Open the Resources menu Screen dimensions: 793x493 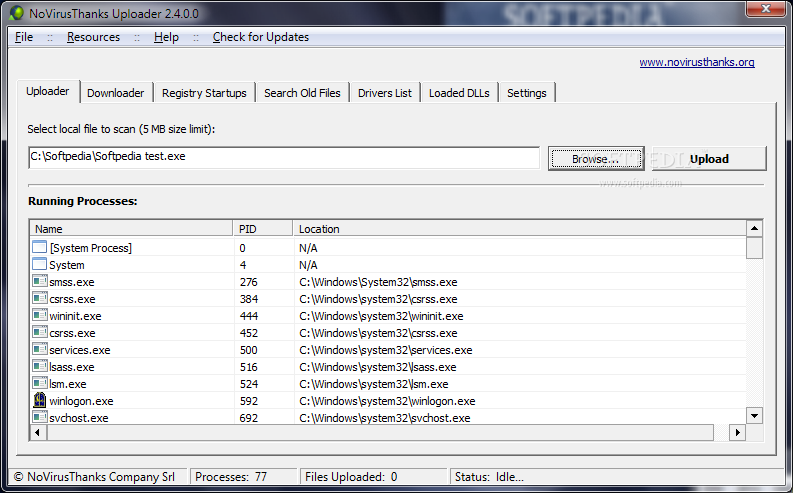[93, 37]
